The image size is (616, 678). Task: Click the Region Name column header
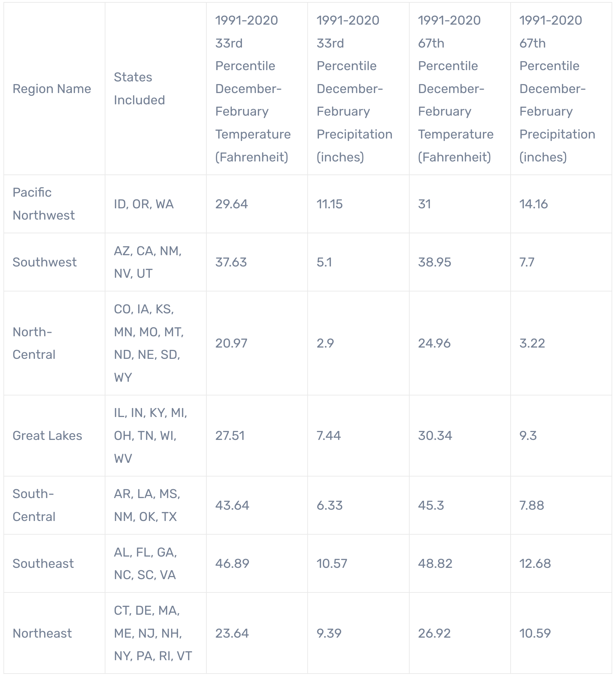[x=52, y=89]
